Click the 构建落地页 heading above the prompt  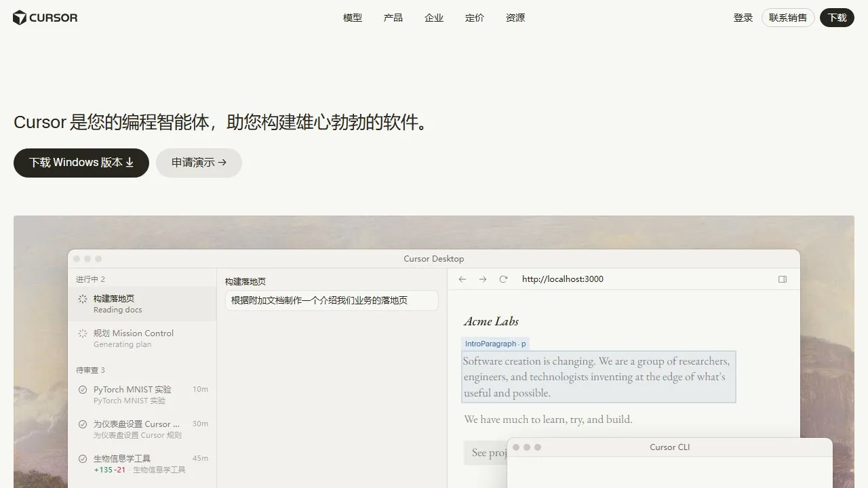245,282
